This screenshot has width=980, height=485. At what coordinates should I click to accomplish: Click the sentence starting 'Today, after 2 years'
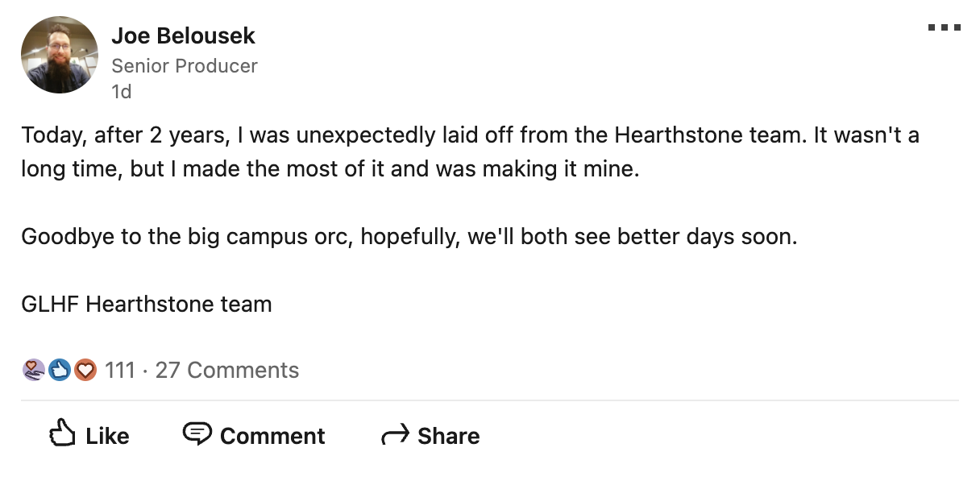[x=470, y=135]
